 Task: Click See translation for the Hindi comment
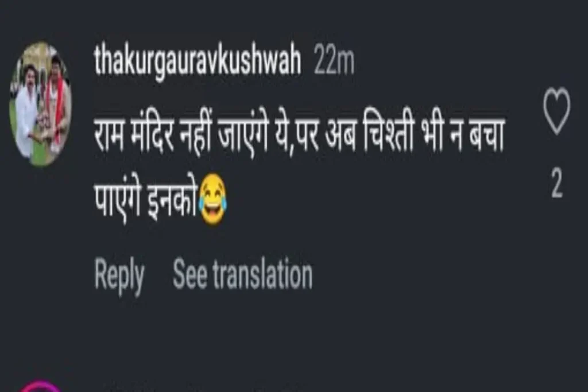[x=243, y=274]
